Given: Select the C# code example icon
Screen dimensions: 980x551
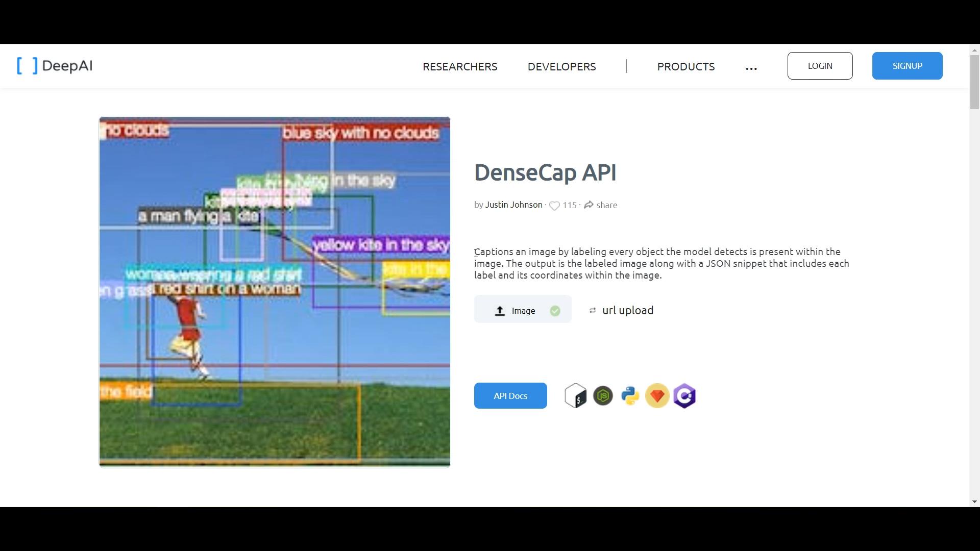Looking at the screenshot, I should coord(684,396).
